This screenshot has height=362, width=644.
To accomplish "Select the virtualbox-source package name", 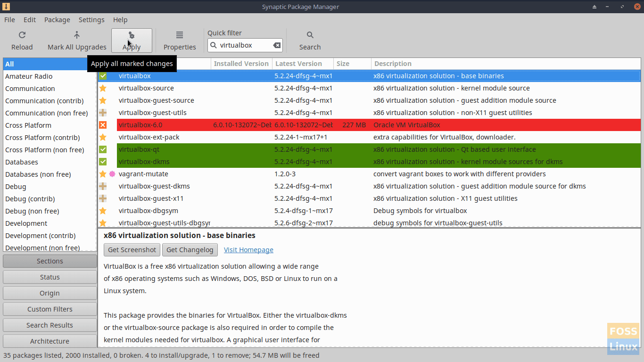I will [146, 88].
